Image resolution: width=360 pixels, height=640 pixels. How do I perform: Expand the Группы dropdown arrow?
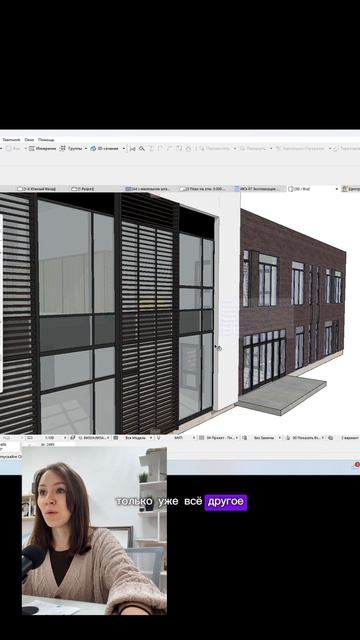click(x=86, y=149)
